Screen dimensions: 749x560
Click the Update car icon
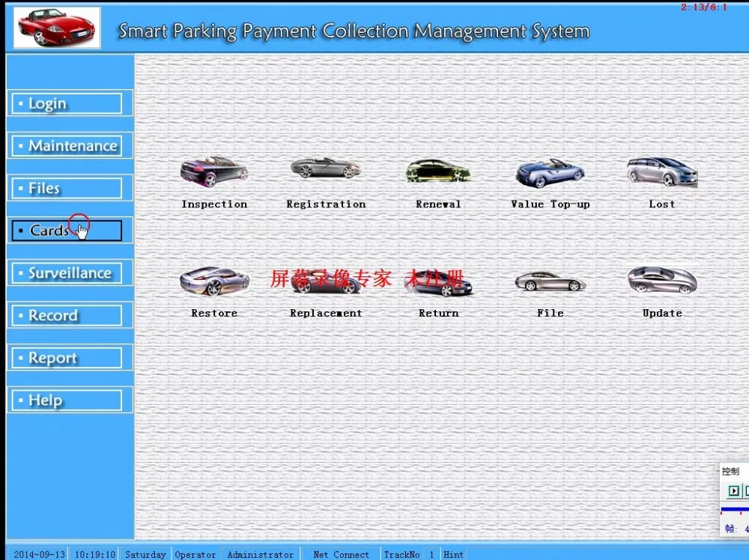pos(661,280)
